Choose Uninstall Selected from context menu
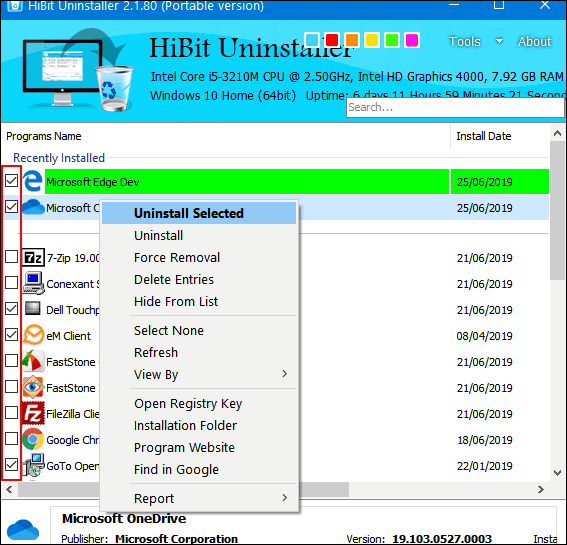Viewport: 567px width, 545px height. (x=199, y=213)
